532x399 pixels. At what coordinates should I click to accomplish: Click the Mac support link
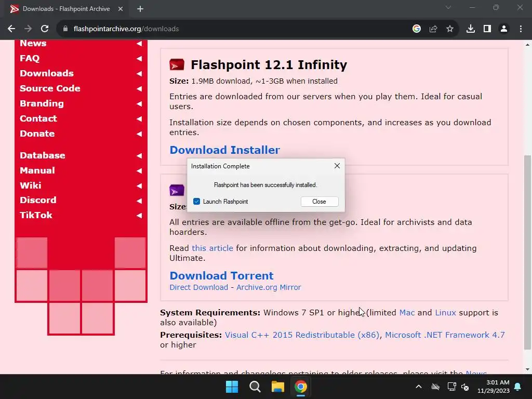coord(407,312)
